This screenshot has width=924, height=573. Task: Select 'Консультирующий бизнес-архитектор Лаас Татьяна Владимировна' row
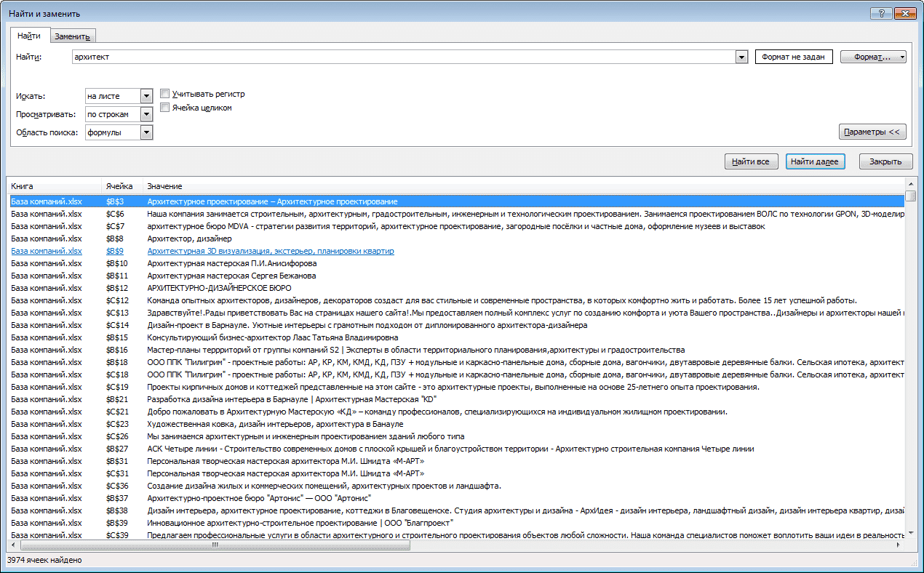tap(456, 337)
